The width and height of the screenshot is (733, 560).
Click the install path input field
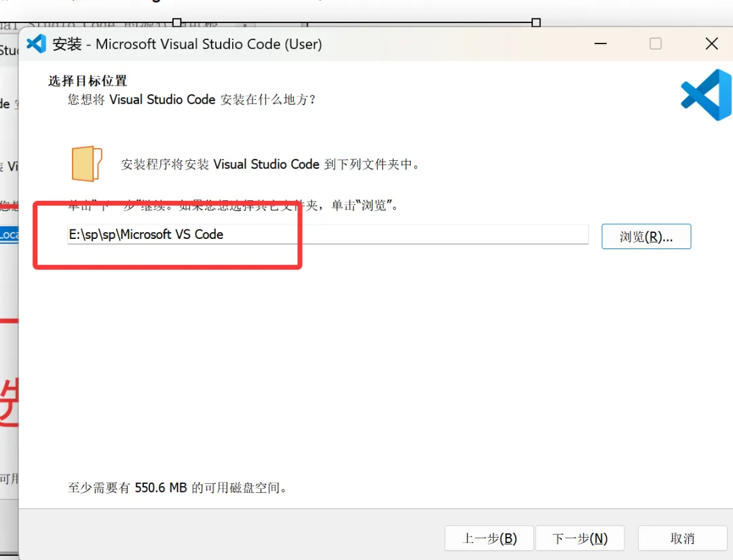pos(328,234)
